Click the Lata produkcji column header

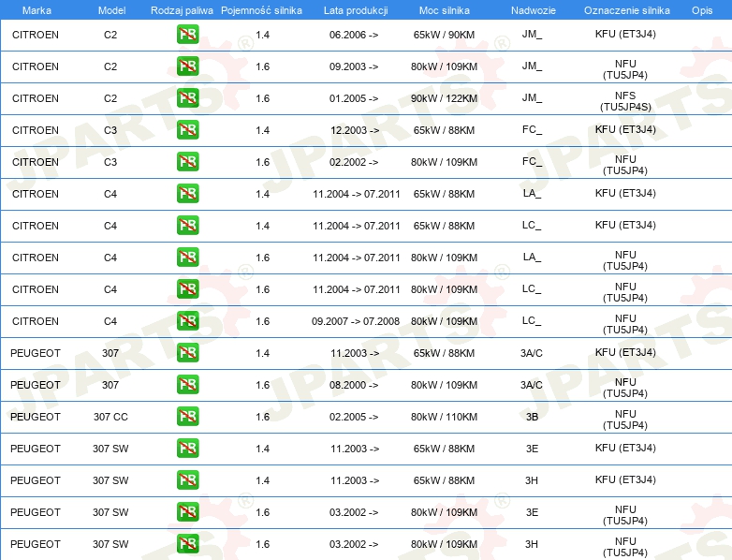click(356, 10)
